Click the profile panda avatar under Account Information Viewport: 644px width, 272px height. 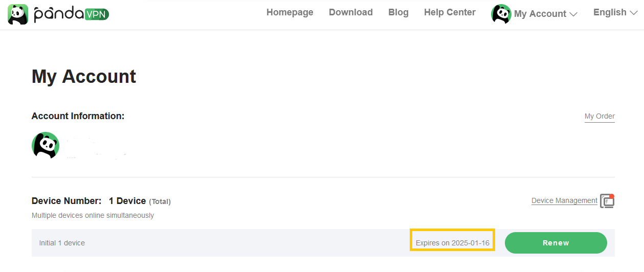[46, 145]
